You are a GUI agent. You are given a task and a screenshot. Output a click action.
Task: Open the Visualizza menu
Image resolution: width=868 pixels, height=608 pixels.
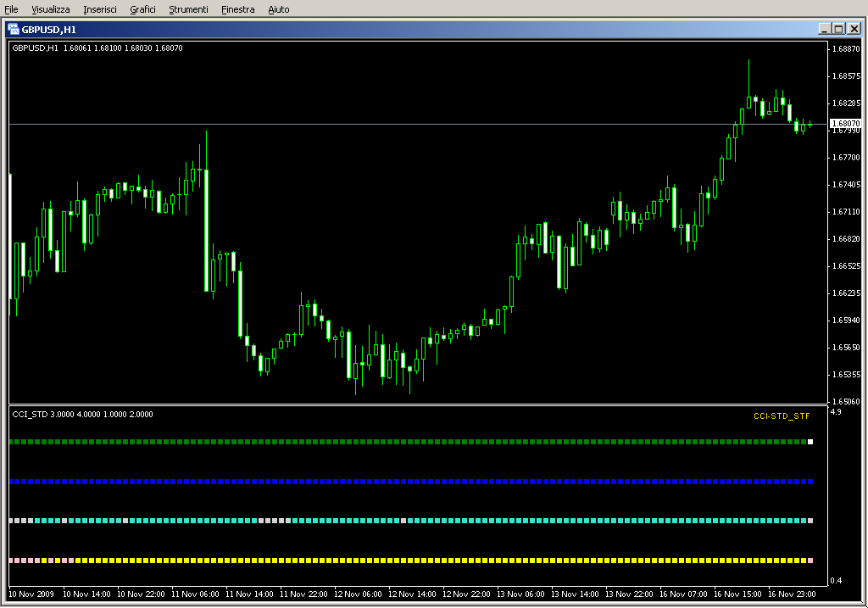51,9
